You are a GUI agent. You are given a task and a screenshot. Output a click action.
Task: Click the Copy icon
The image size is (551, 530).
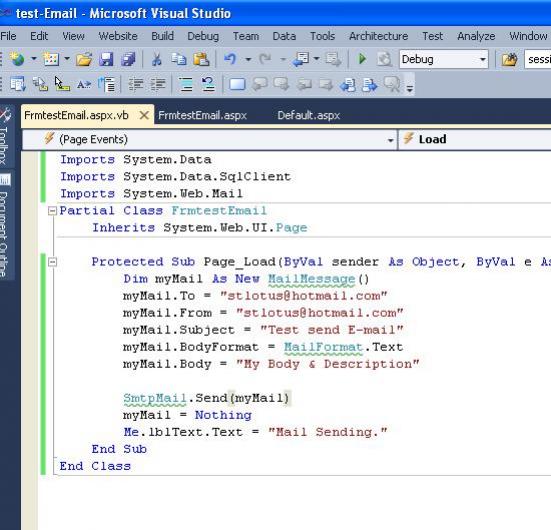click(x=179, y=59)
